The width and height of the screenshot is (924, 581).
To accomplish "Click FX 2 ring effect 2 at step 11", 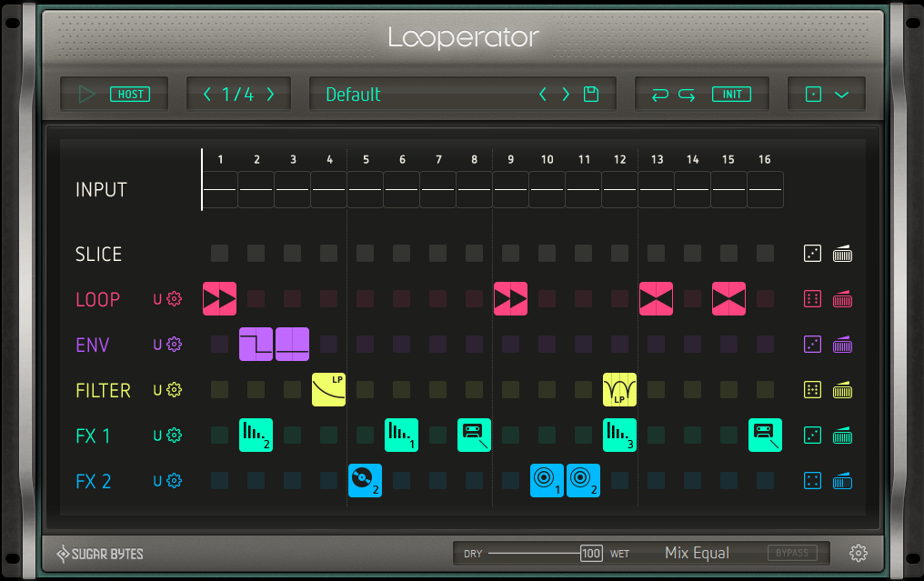I will tap(583, 481).
